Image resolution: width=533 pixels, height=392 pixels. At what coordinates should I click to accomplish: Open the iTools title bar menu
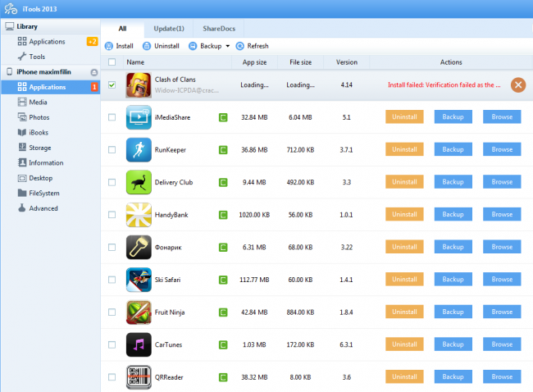coord(11,7)
